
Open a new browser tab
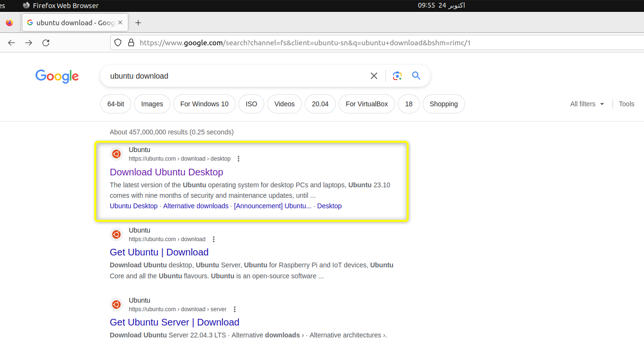[138, 22]
